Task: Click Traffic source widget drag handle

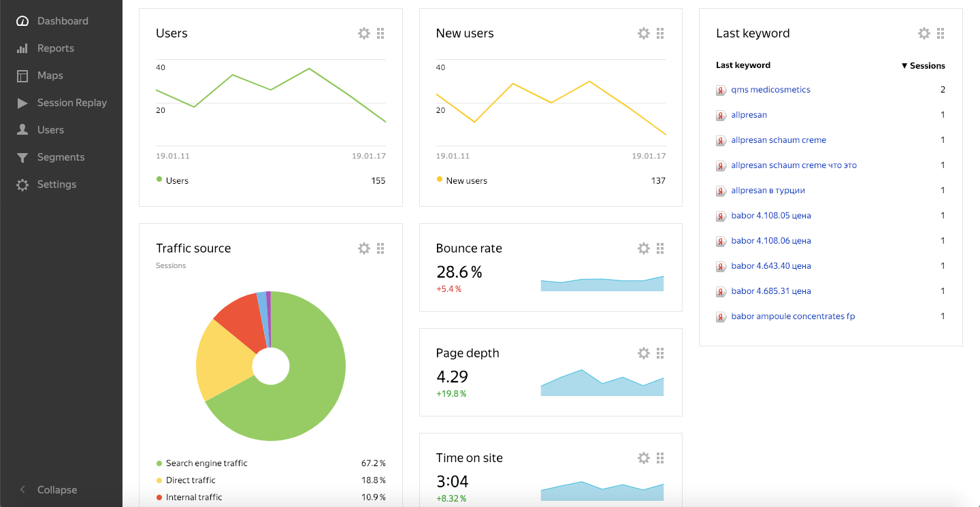Action: tap(380, 248)
